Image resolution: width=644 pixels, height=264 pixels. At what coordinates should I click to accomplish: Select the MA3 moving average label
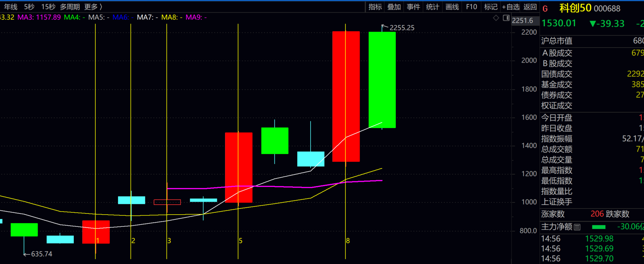[39, 17]
